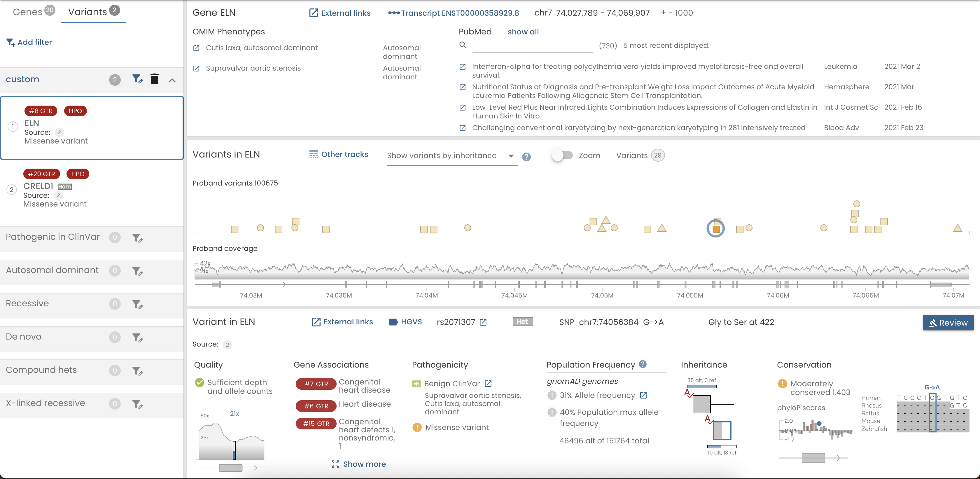Open the rs2071307 dbSNP external link icon
This screenshot has width=980, height=479.
pyautogui.click(x=483, y=323)
